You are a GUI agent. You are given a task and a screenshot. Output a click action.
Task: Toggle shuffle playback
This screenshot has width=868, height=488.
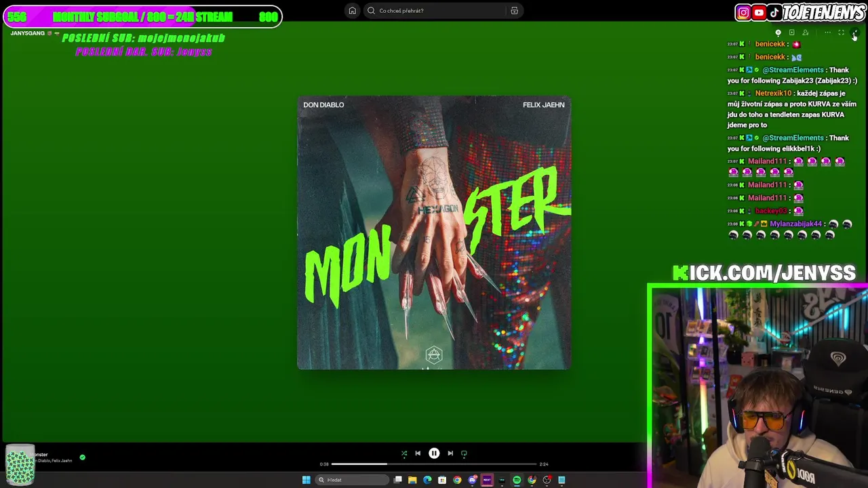(x=404, y=453)
